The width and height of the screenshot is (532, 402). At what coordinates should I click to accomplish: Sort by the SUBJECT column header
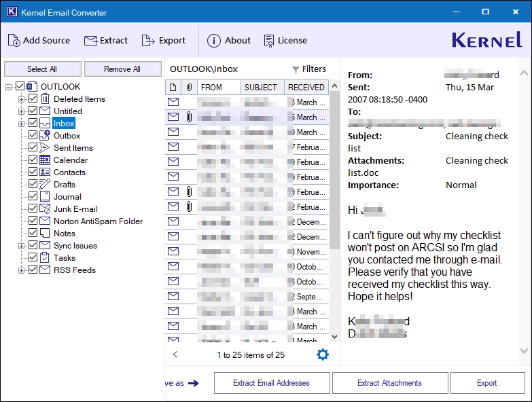[x=262, y=88]
